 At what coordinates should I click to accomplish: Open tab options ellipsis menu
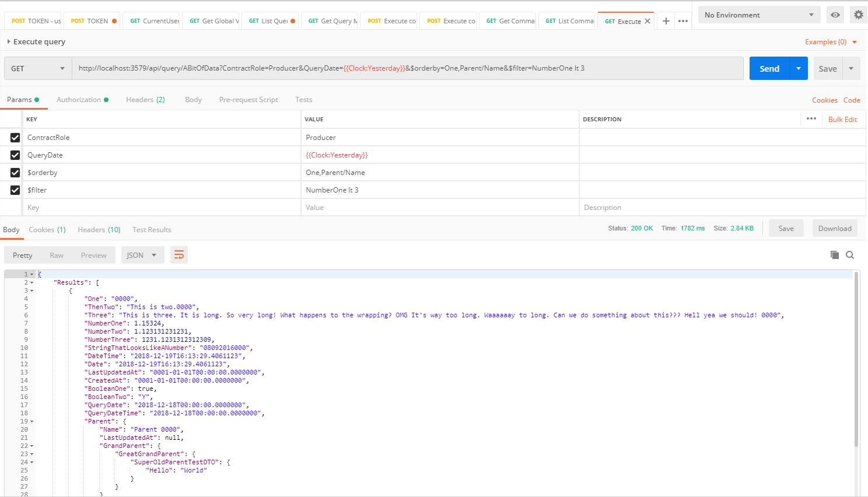(683, 21)
